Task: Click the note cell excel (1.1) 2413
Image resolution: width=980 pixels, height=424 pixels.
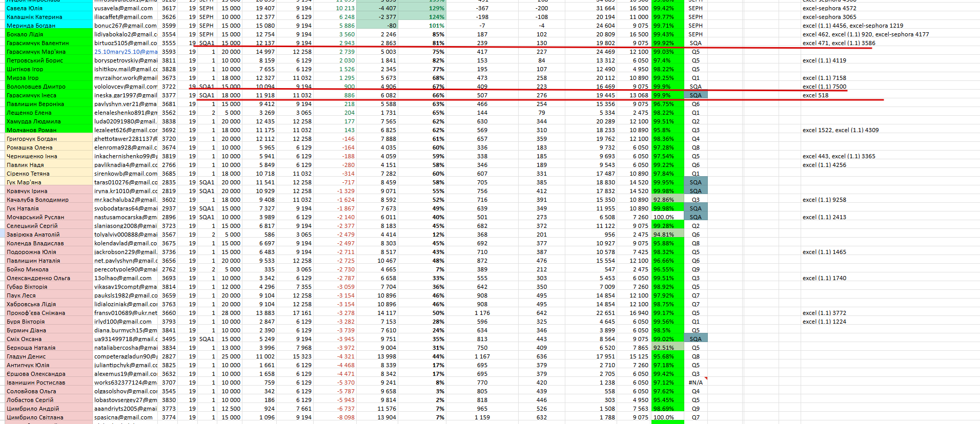Action: tap(824, 217)
